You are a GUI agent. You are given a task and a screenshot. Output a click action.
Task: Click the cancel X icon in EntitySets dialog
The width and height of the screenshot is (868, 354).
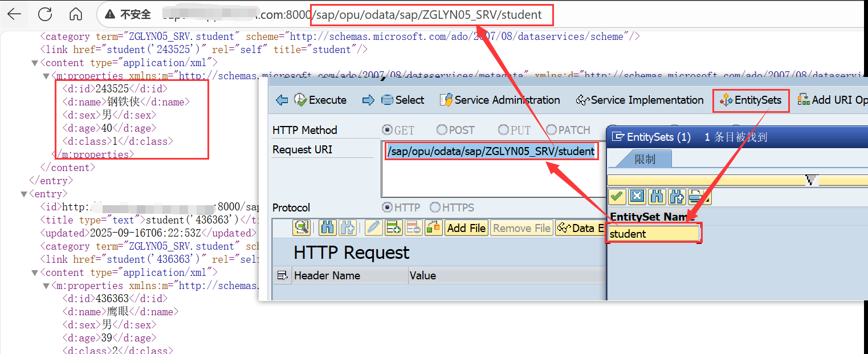pyautogui.click(x=637, y=197)
